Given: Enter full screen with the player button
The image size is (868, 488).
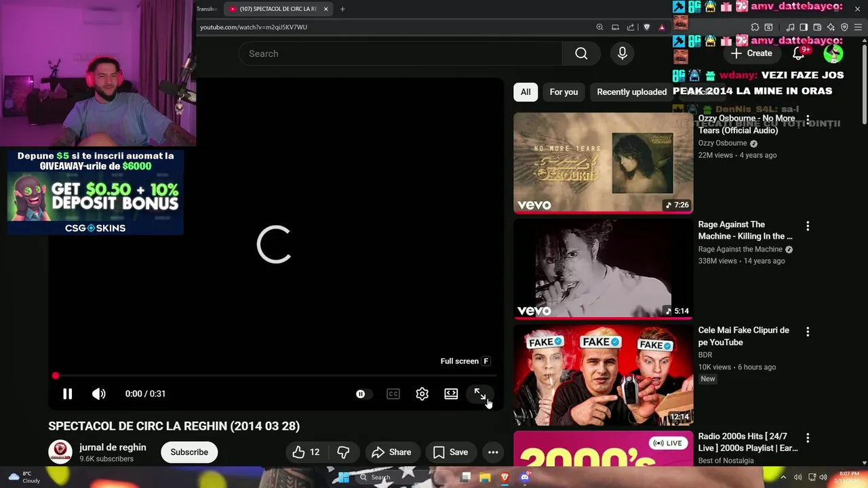Looking at the screenshot, I should point(479,394).
